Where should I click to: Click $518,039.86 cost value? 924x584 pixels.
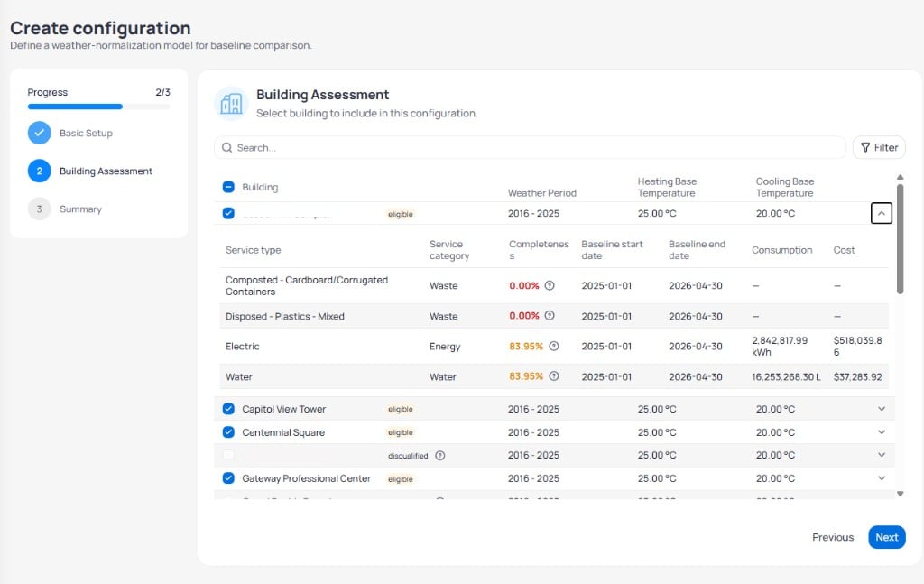point(857,347)
